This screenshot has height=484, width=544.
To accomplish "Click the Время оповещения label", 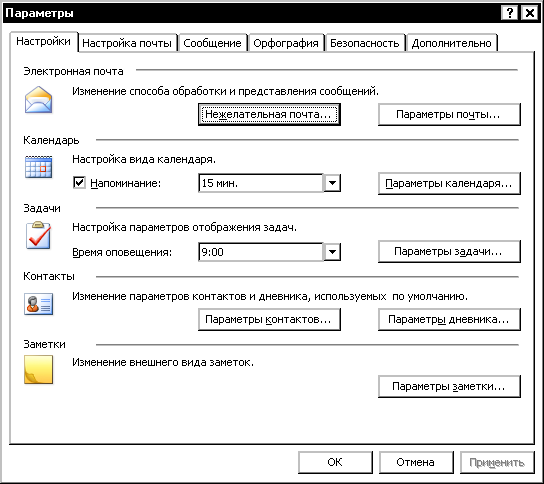I will (x=122, y=252).
